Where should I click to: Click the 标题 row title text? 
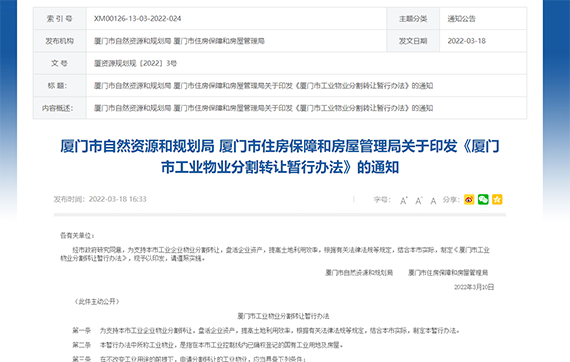pyautogui.click(x=263, y=86)
